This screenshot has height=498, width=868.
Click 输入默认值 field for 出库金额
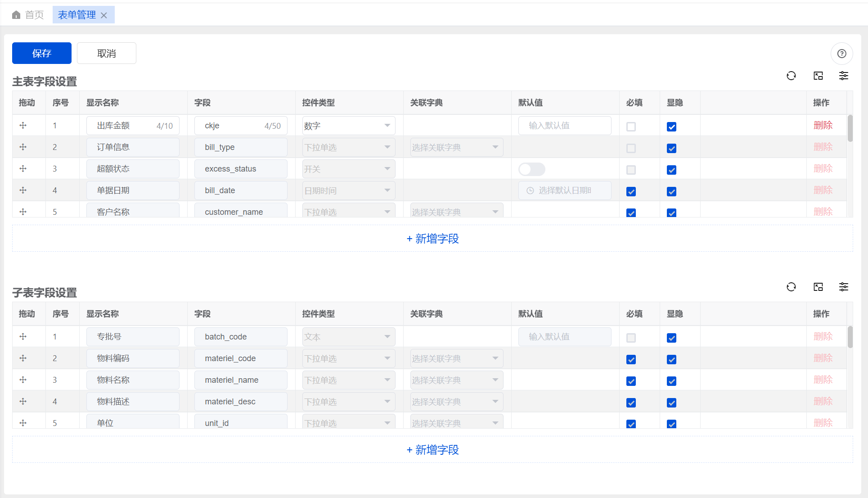pyautogui.click(x=565, y=126)
